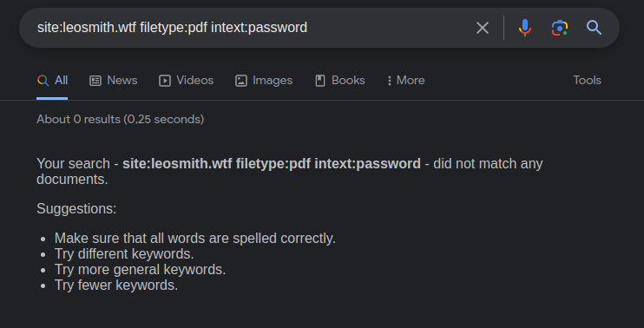Select the All results tab
Screen dimensions: 644x328
[52, 81]
